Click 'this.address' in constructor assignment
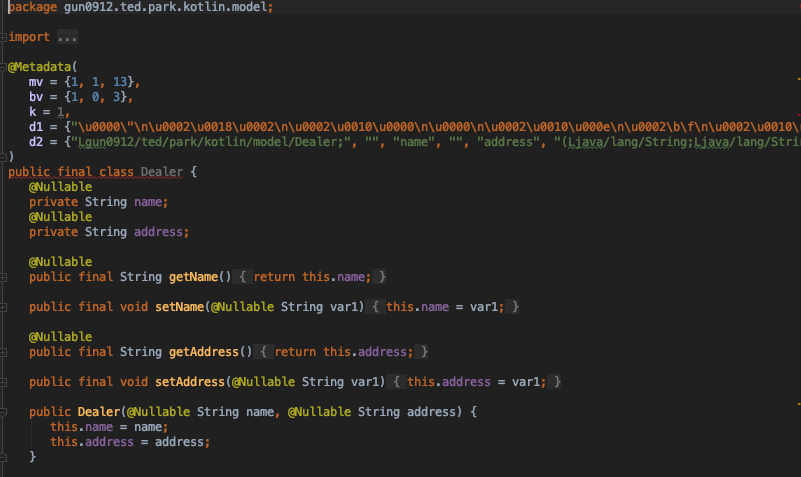The image size is (801, 477). [x=92, y=442]
